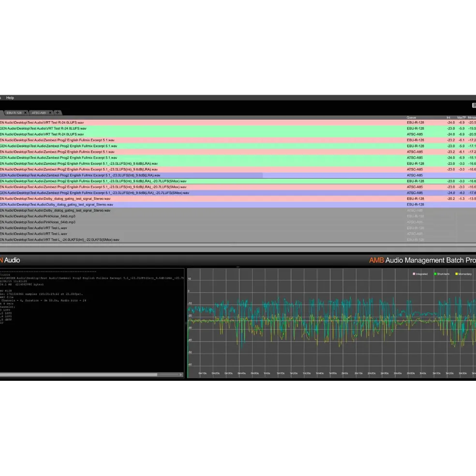Screen dimensions: 476x476
Task: Click the splitter grip above the loudness graph
Action: pyautogui.click(x=238, y=267)
